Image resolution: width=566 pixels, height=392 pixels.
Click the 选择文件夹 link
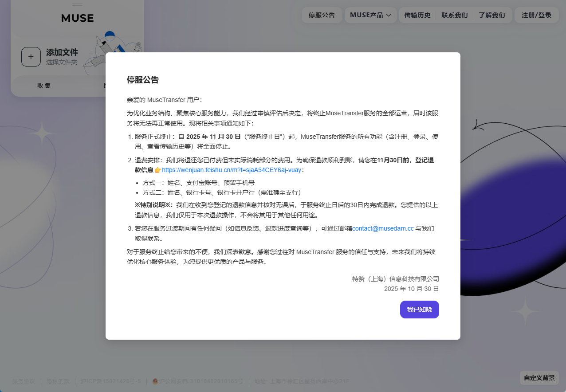pyautogui.click(x=62, y=63)
